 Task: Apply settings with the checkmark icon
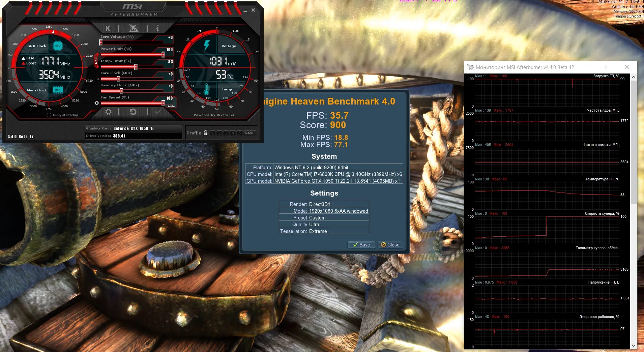(x=157, y=112)
